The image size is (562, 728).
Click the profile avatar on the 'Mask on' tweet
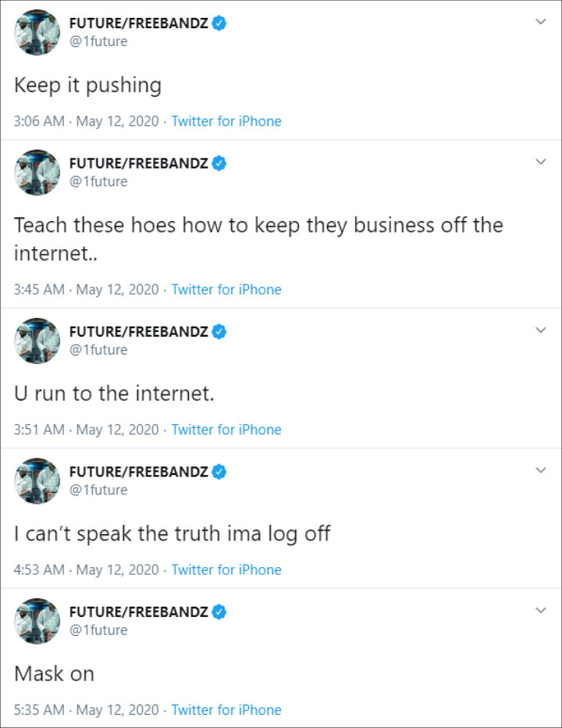(37, 621)
